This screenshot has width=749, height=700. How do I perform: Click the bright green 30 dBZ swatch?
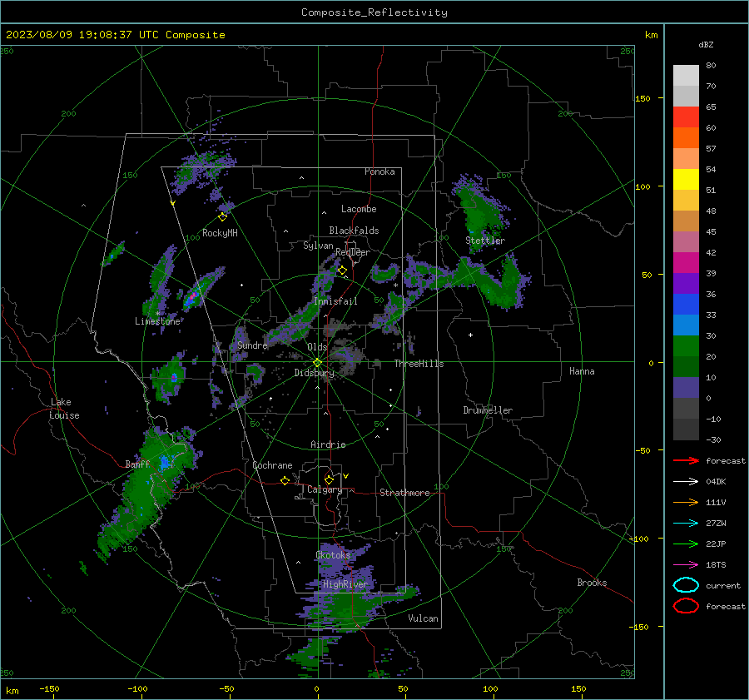click(x=686, y=345)
